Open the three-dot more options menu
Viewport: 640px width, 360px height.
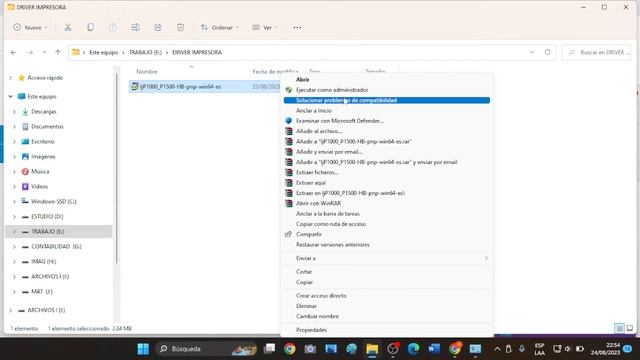[297, 27]
